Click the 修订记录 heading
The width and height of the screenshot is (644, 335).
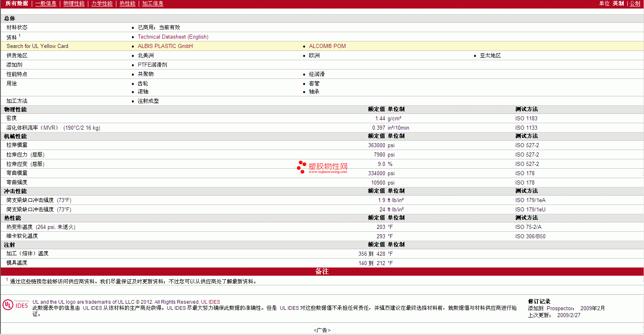tap(539, 301)
